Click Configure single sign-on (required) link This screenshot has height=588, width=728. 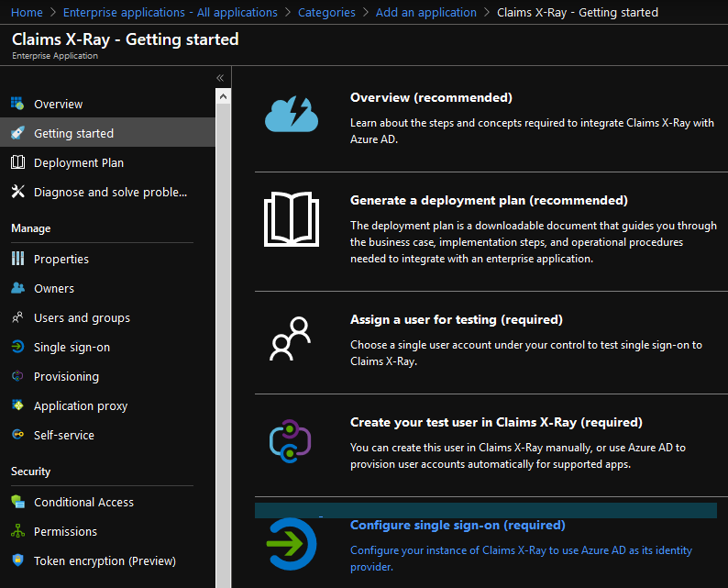click(x=458, y=526)
